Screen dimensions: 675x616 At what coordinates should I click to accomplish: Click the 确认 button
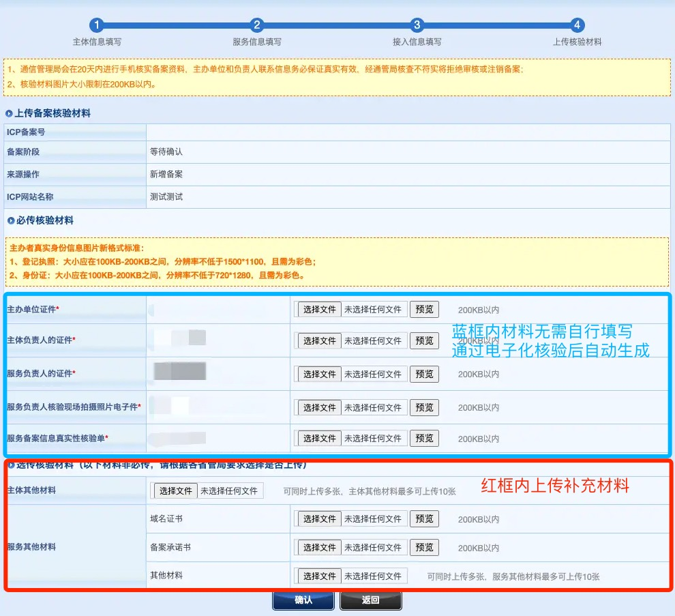pyautogui.click(x=303, y=600)
